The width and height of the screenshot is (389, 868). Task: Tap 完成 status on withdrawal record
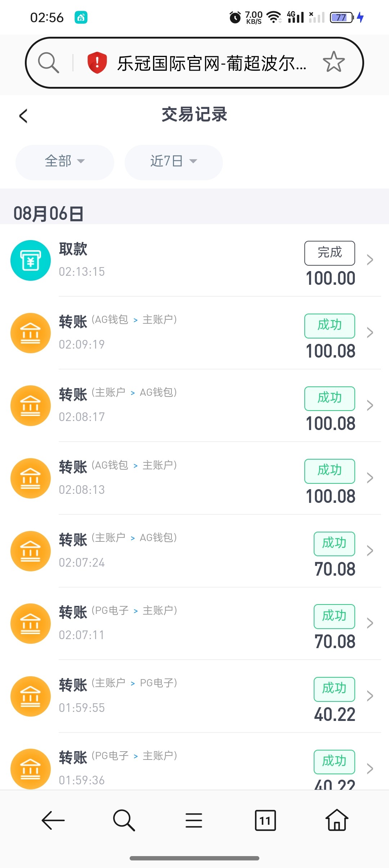330,253
